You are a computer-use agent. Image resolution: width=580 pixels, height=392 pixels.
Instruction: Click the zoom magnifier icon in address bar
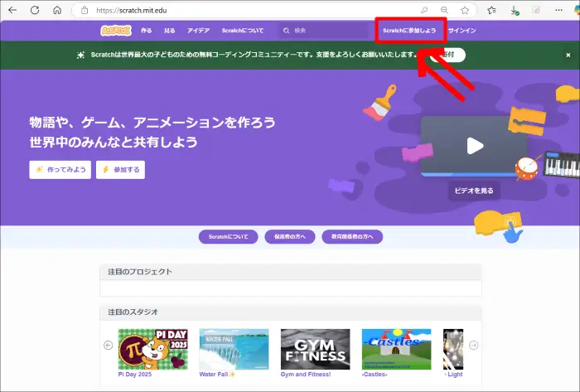point(444,10)
